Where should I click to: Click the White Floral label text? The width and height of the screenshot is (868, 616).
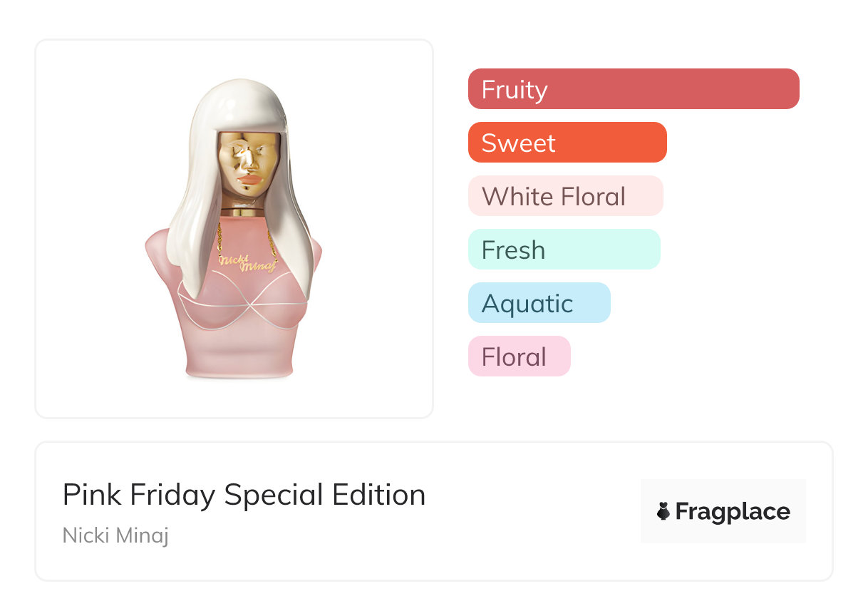[x=554, y=196]
